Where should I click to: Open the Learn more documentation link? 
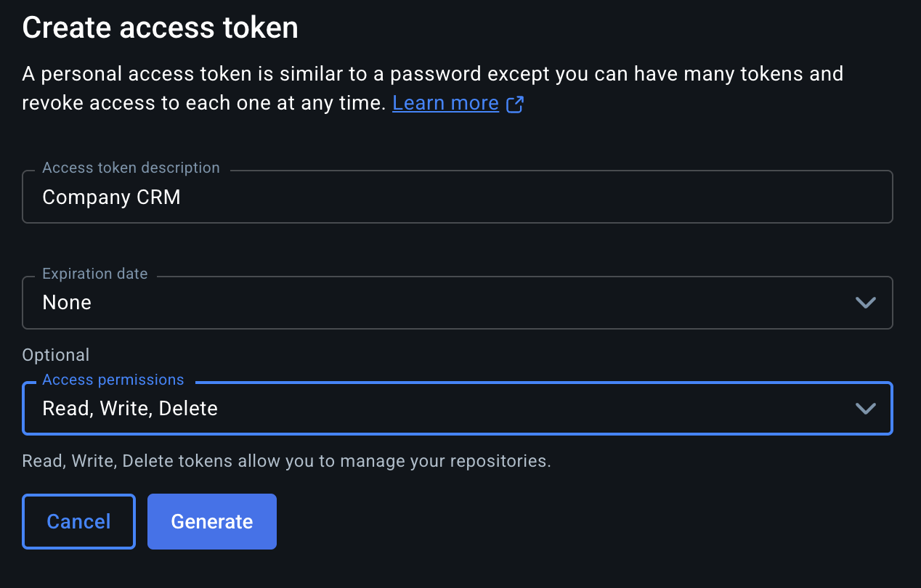445,102
